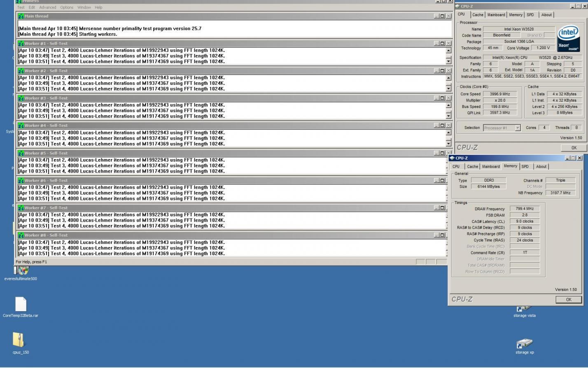Viewport: 588px width, 368px height.
Task: Click the Worker #3 window icon
Action: coord(21,98)
